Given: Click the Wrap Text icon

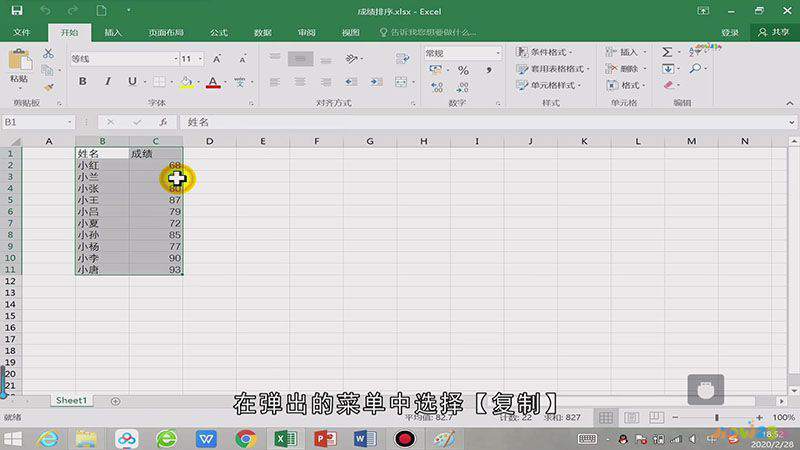Looking at the screenshot, I should 402,59.
